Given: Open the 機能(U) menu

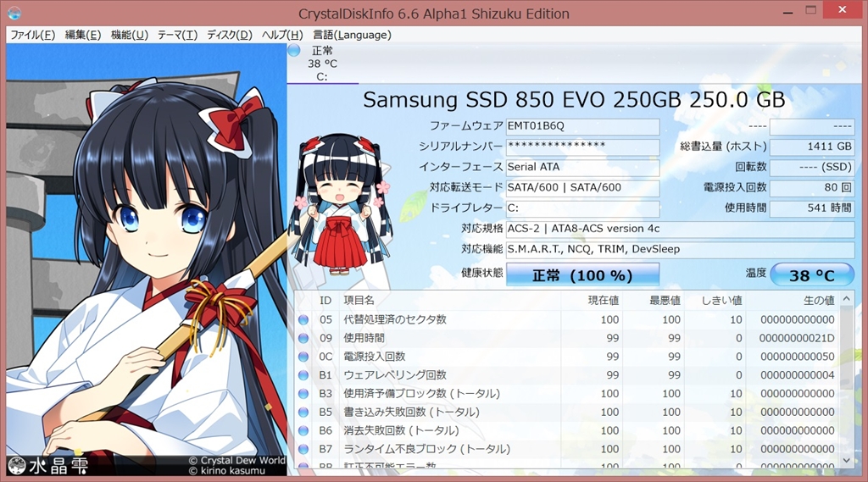Looking at the screenshot, I should pyautogui.click(x=130, y=35).
